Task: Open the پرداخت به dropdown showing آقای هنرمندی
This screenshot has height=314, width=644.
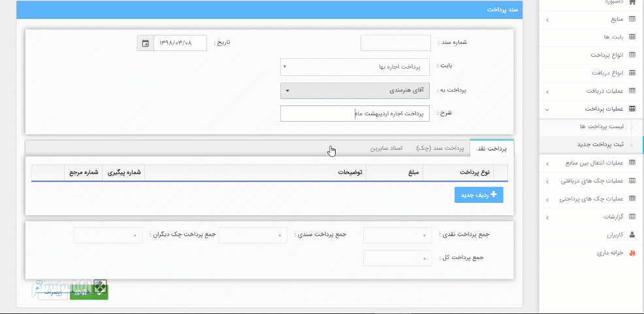Action: pos(355,91)
